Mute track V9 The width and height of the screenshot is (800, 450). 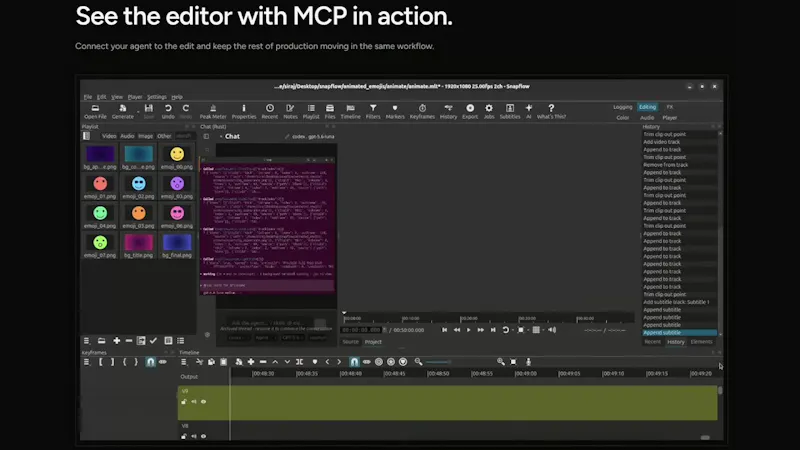tap(194, 402)
